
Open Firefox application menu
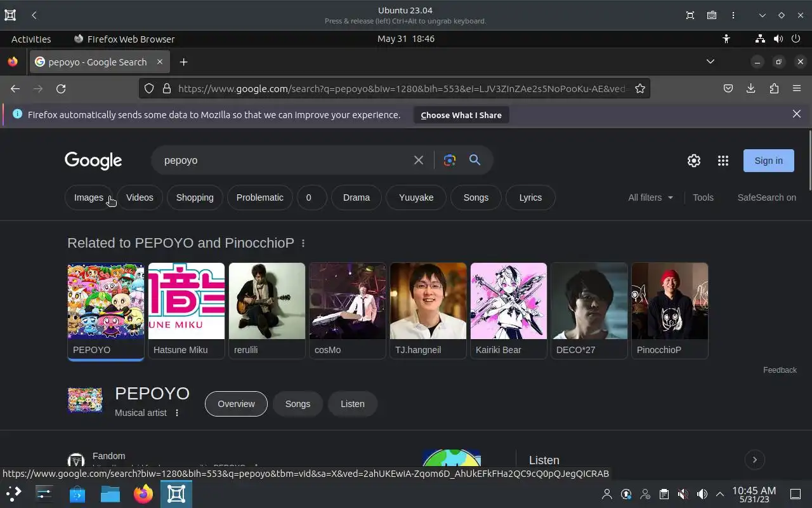pos(797,89)
